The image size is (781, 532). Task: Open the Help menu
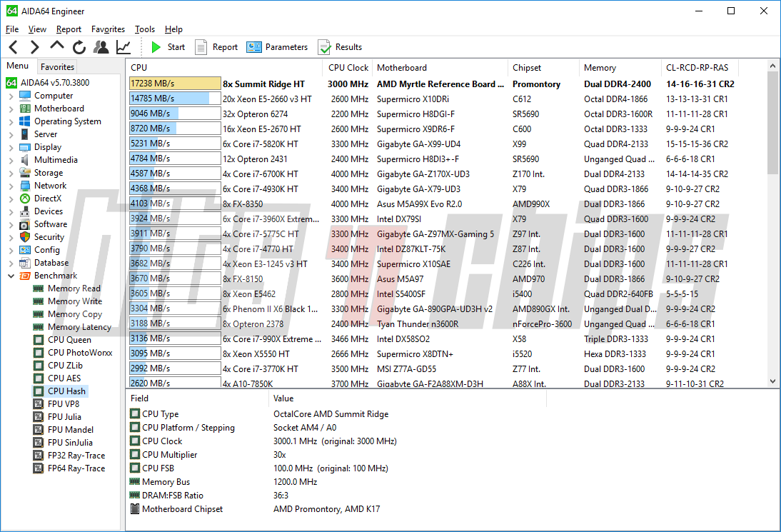[x=173, y=29]
